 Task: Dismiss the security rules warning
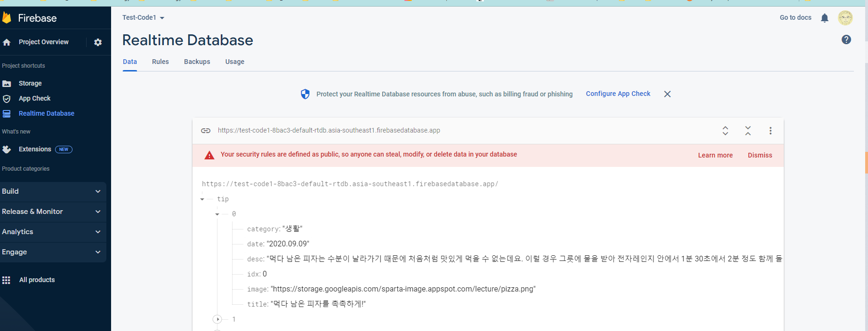[760, 155]
